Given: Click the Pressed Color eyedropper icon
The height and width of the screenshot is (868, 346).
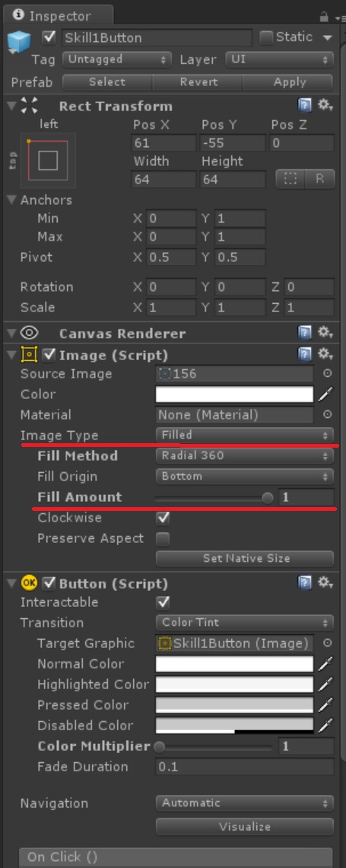Looking at the screenshot, I should (327, 705).
